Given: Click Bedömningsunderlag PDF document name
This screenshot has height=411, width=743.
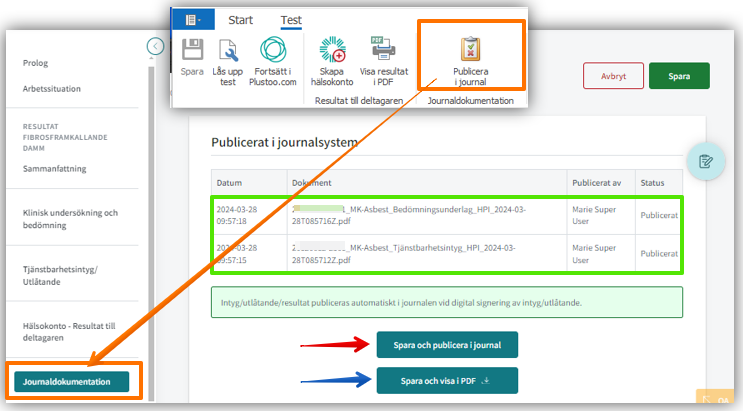Looking at the screenshot, I should point(409,215).
